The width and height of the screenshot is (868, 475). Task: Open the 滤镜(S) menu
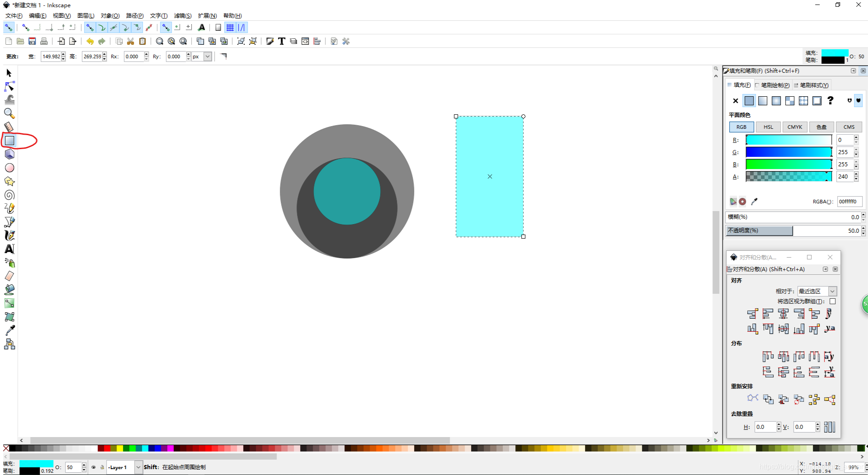(x=183, y=16)
